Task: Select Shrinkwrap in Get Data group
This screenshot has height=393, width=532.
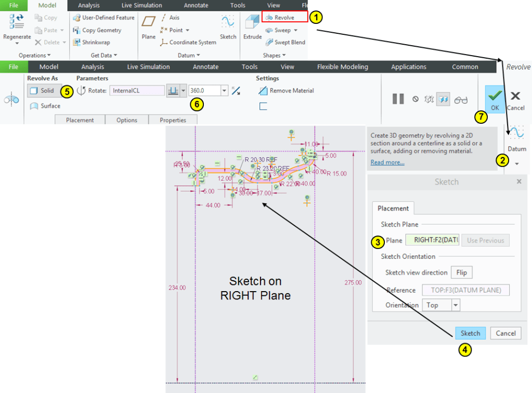Action: [95, 43]
